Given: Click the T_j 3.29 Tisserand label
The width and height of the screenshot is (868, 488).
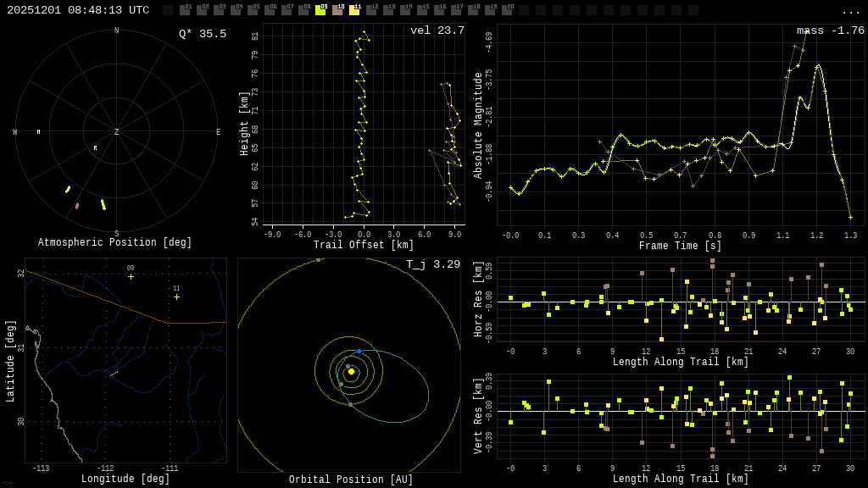Looking at the screenshot, I should tap(432, 264).
